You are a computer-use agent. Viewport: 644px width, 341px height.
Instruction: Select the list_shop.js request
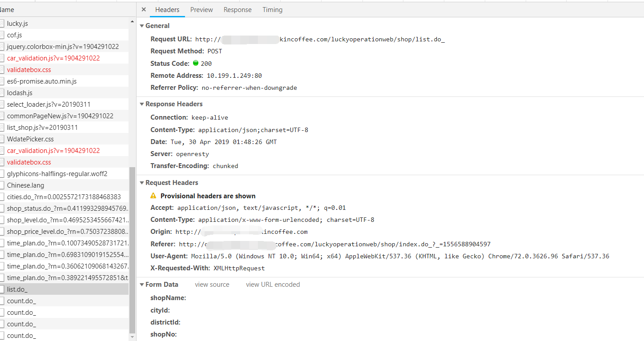pyautogui.click(x=64, y=127)
